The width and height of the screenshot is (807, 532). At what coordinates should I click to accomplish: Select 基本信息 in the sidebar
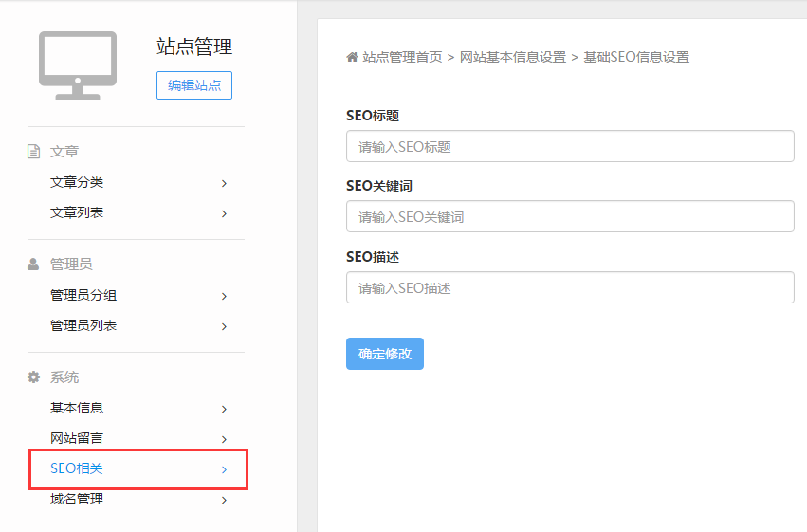[x=77, y=408]
